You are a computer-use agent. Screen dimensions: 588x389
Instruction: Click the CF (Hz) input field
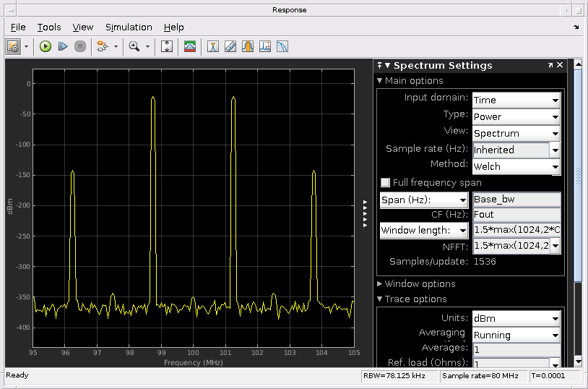[516, 215]
